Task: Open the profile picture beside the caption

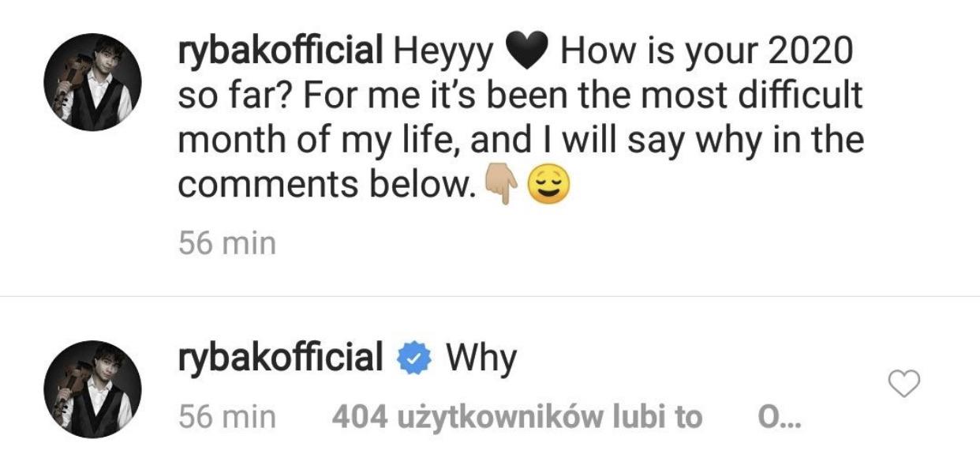Action: [x=92, y=82]
